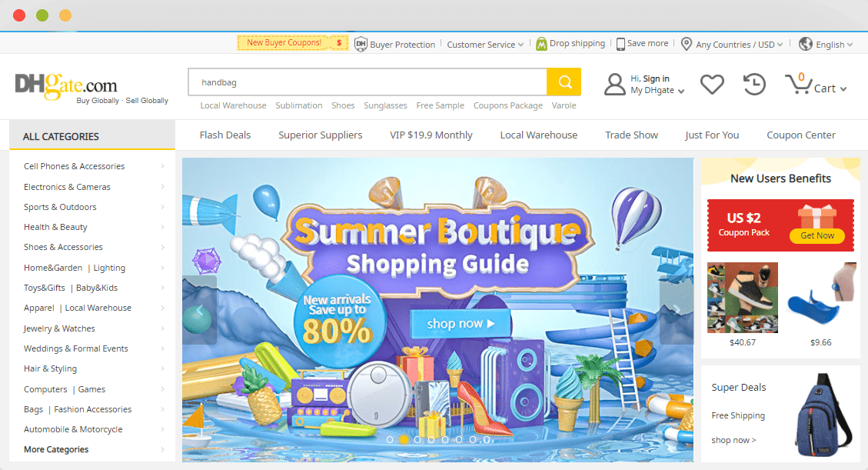Expand Cell Phones & Accessories category arrow
Image resolution: width=868 pixels, height=470 pixels.
pos(162,166)
